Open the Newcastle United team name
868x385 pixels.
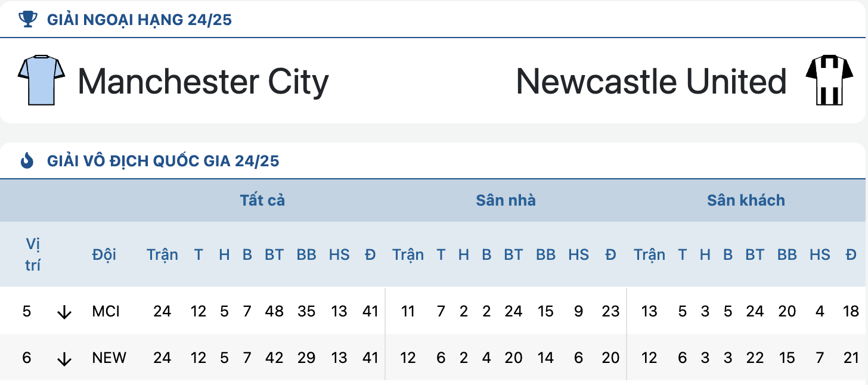[651, 81]
